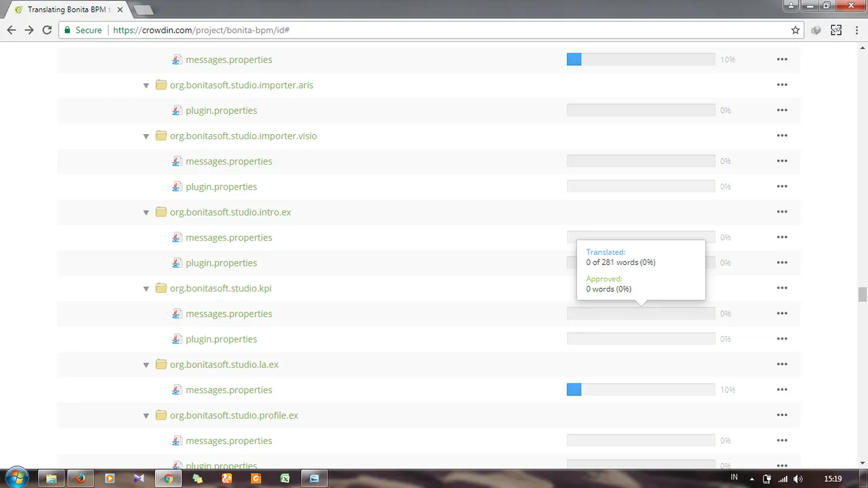Open messages.properties under importer.visio

(x=229, y=161)
